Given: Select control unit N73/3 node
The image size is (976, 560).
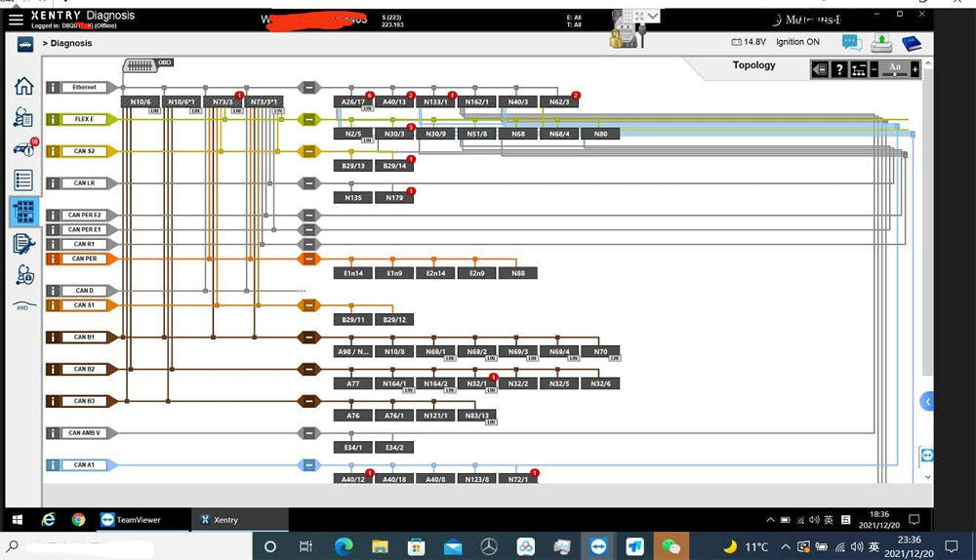Looking at the screenshot, I should pyautogui.click(x=223, y=101).
